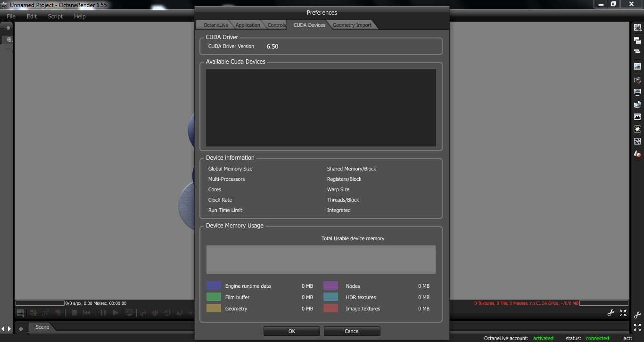
Task: Open the Geometry Import tab
Action: point(352,25)
